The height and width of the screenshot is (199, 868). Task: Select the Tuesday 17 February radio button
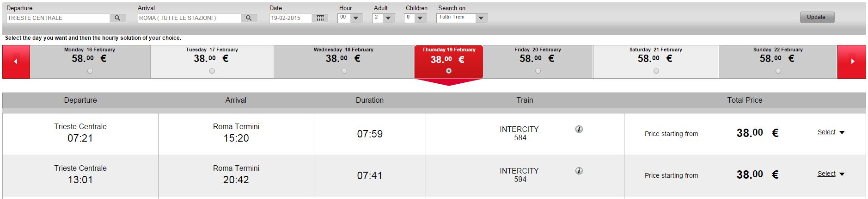[x=212, y=71]
